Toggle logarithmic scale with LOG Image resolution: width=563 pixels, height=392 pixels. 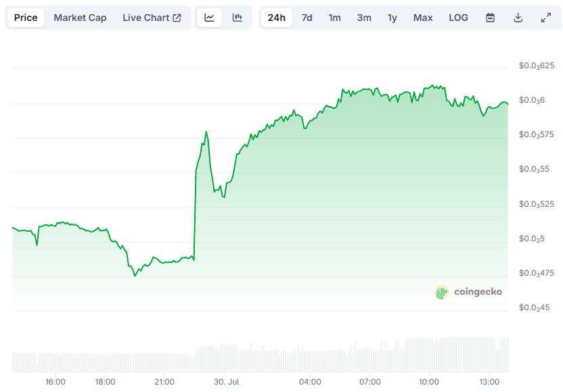coord(458,18)
